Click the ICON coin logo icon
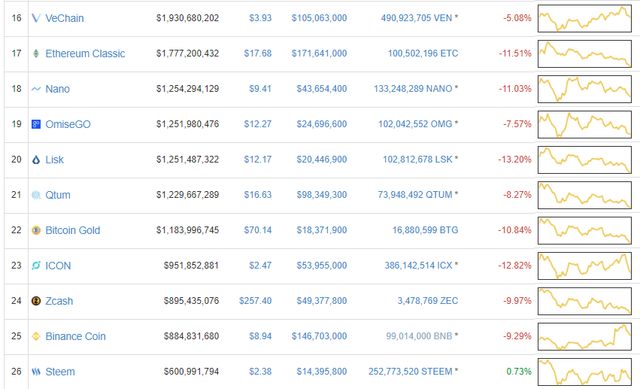 pyautogui.click(x=36, y=266)
